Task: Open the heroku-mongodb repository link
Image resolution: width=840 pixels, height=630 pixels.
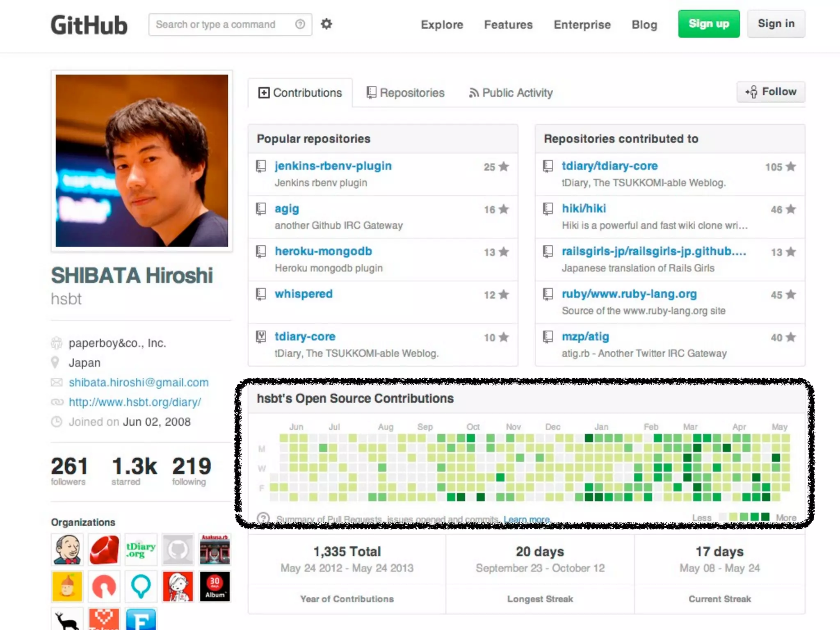Action: pos(323,251)
